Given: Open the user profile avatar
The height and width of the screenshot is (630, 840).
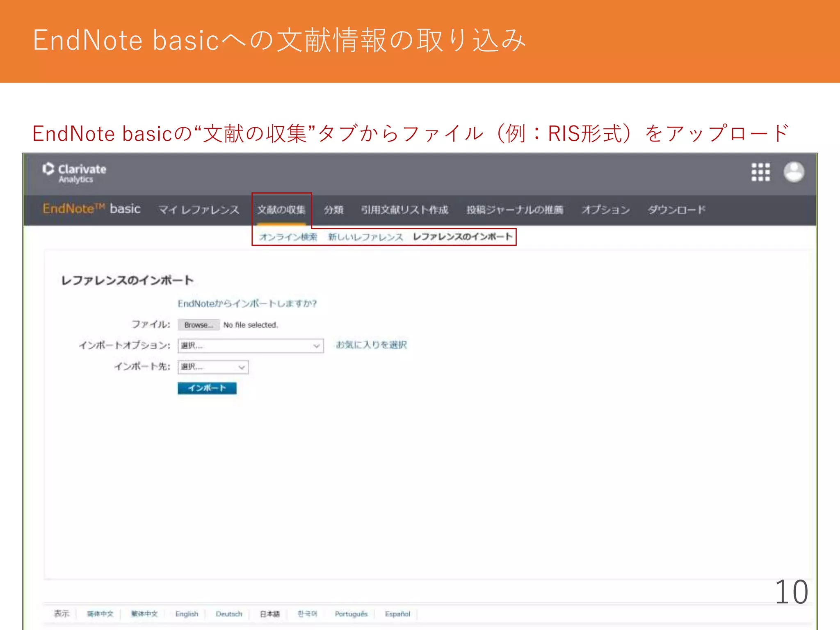Looking at the screenshot, I should 794,172.
